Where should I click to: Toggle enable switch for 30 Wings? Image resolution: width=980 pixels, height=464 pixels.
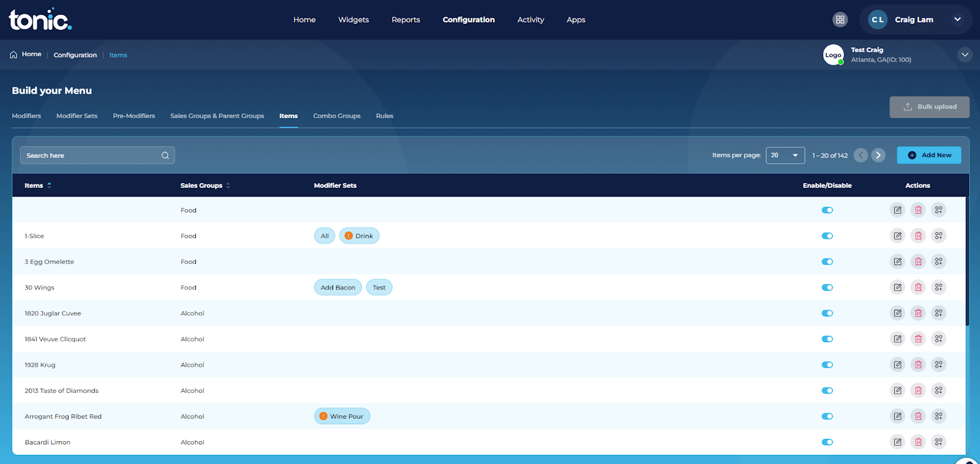click(827, 287)
